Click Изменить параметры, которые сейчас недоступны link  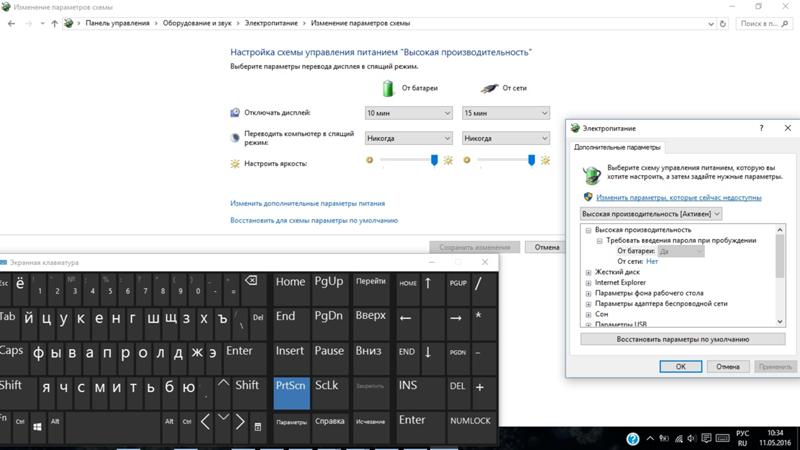pos(679,197)
